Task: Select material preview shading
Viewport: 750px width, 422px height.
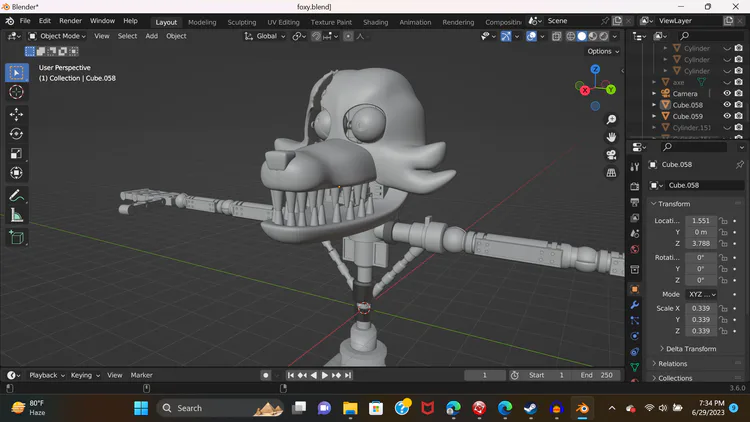Action: (x=593, y=36)
